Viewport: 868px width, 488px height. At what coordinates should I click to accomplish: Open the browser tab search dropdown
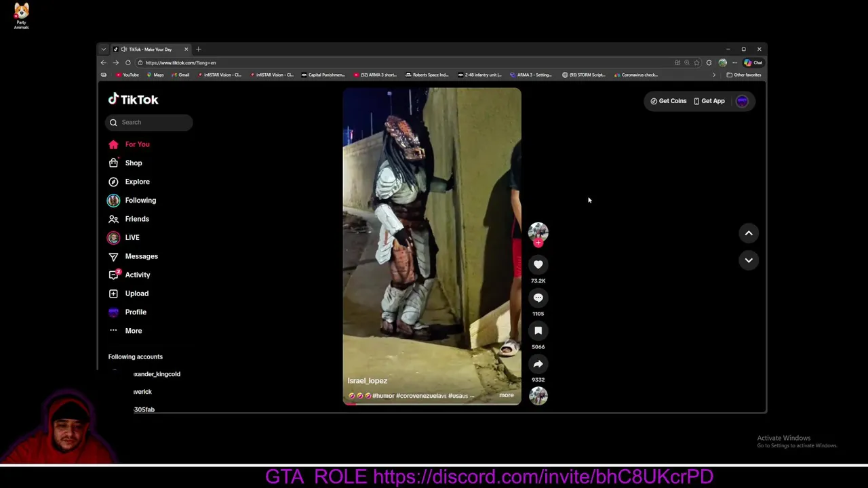click(103, 49)
